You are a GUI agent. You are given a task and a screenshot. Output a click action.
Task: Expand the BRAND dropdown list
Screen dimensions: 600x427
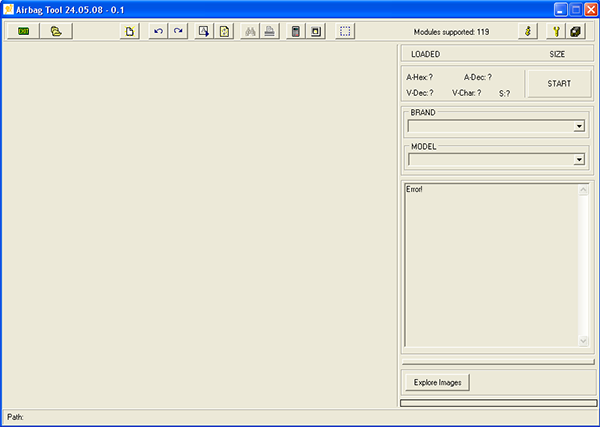click(x=579, y=126)
